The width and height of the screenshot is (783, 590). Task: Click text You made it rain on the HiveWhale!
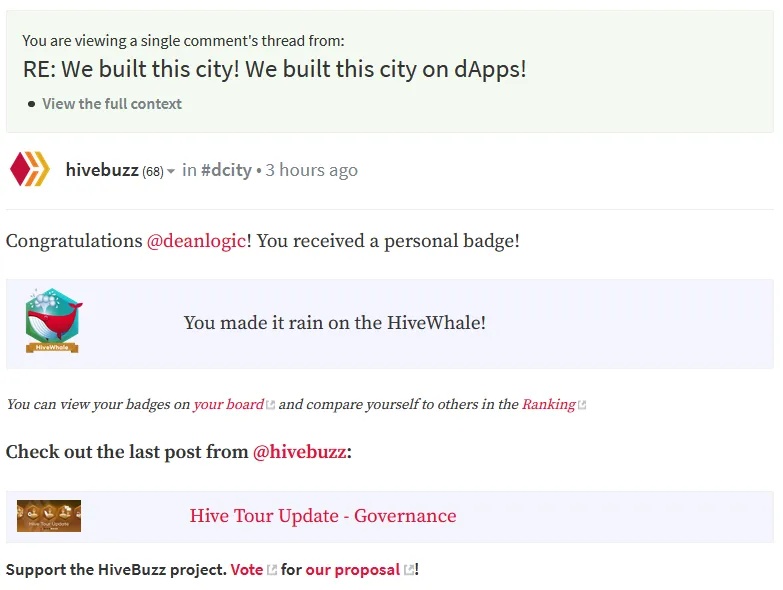[335, 323]
